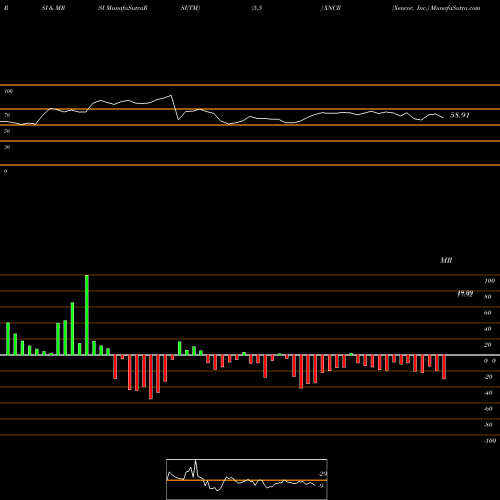Click the MR axis 60 label

click(488, 313)
